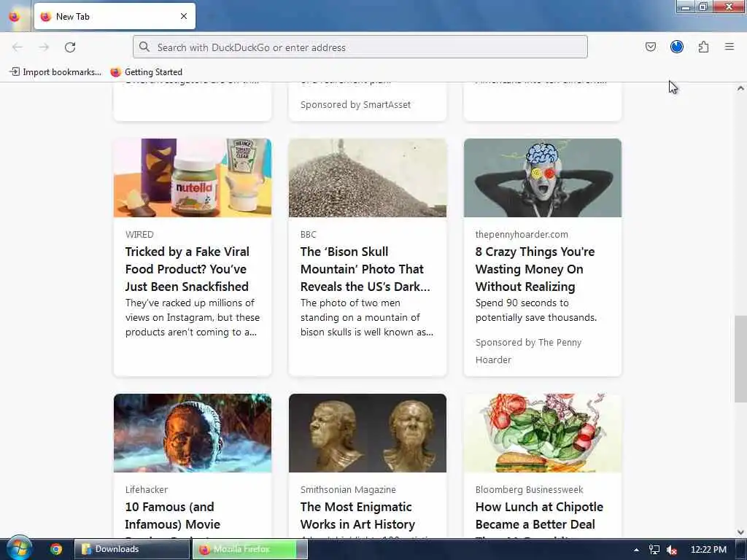The image size is (747, 560).
Task: Open the Firefox account profile icon
Action: (x=676, y=47)
